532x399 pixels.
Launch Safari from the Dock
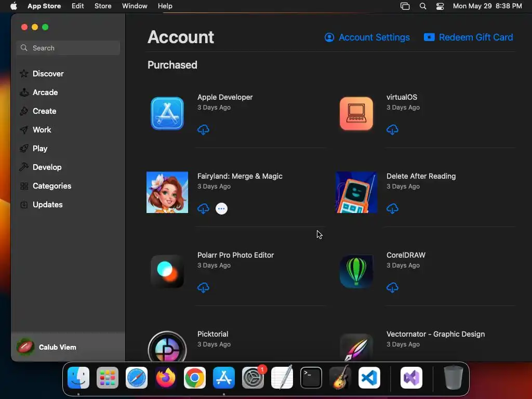click(137, 378)
